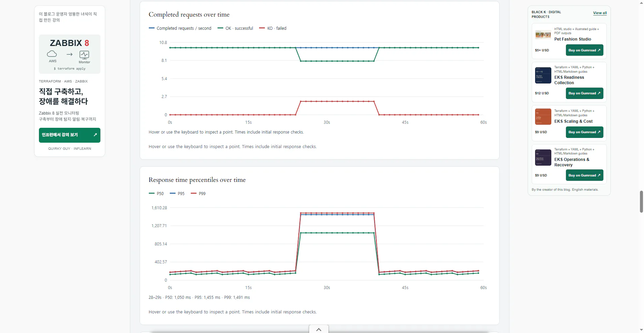644x333 pixels.
Task: Click Pet Fashion Studio product thumbnail
Action: pos(543,34)
